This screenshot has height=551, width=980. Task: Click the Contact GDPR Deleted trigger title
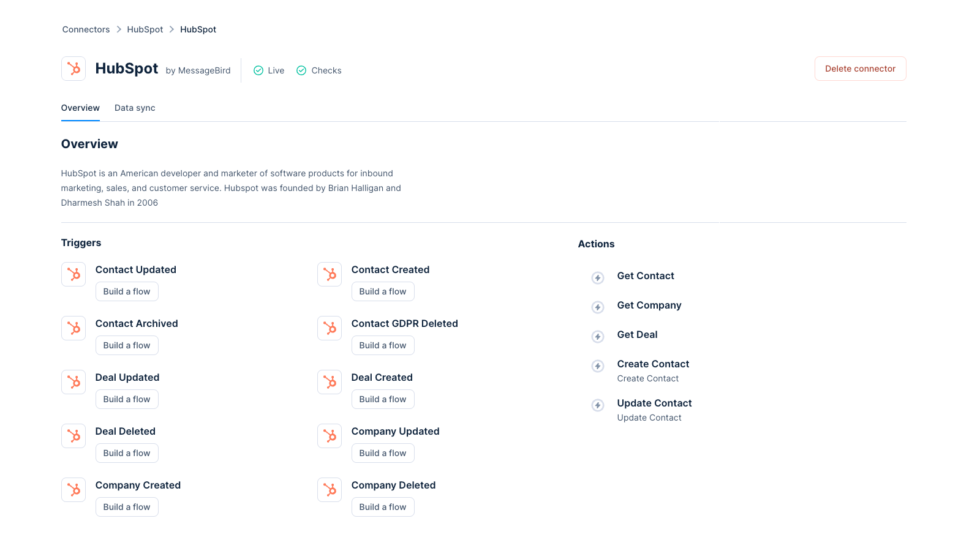tap(405, 324)
